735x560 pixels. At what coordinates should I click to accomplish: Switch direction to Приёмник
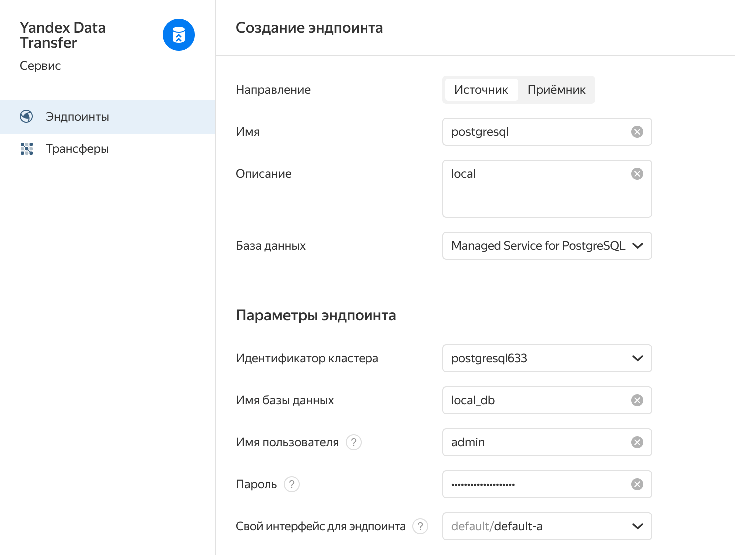tap(556, 90)
